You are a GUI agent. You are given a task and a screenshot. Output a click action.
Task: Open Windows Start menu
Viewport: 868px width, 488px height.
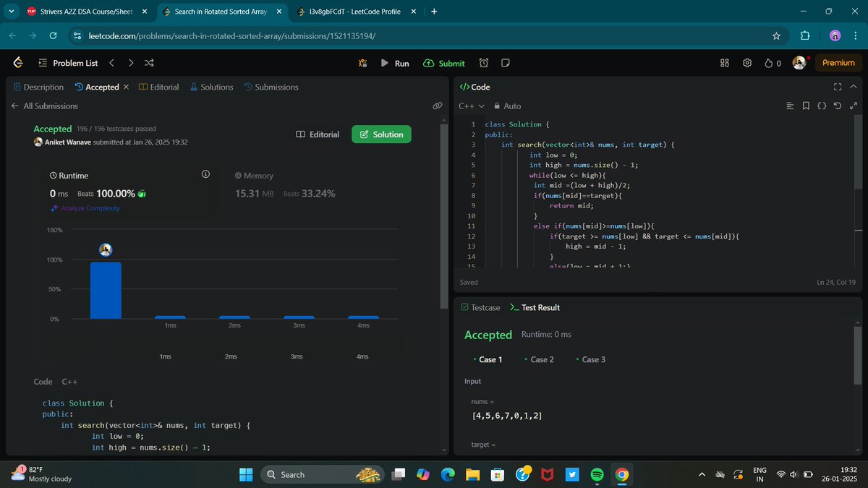tap(246, 474)
